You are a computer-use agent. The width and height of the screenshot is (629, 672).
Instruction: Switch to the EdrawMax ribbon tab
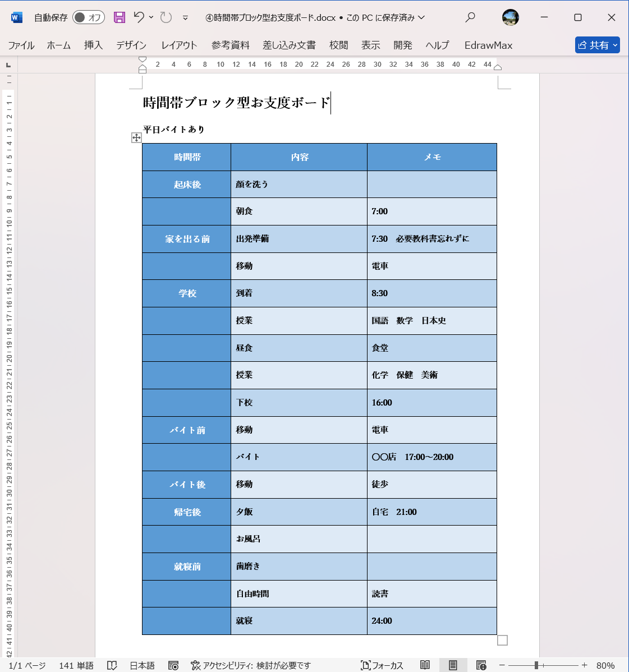coord(488,45)
